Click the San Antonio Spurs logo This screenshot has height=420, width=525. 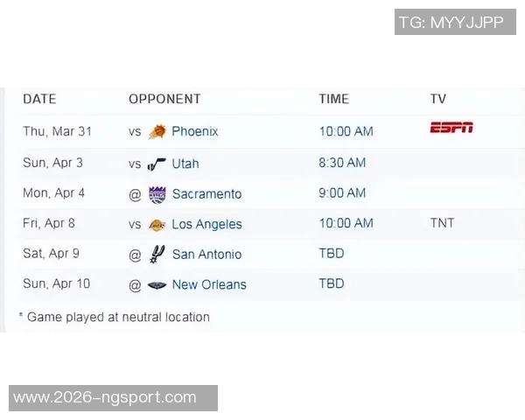pos(157,255)
